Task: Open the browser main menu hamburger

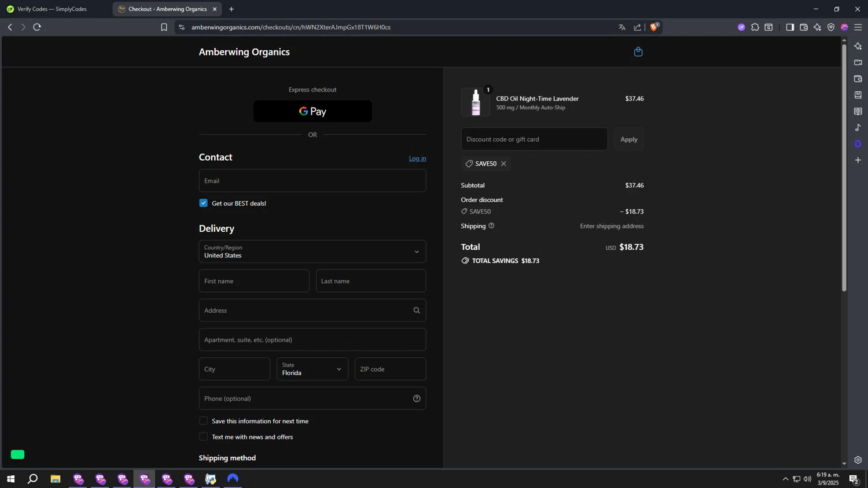Action: pyautogui.click(x=858, y=27)
